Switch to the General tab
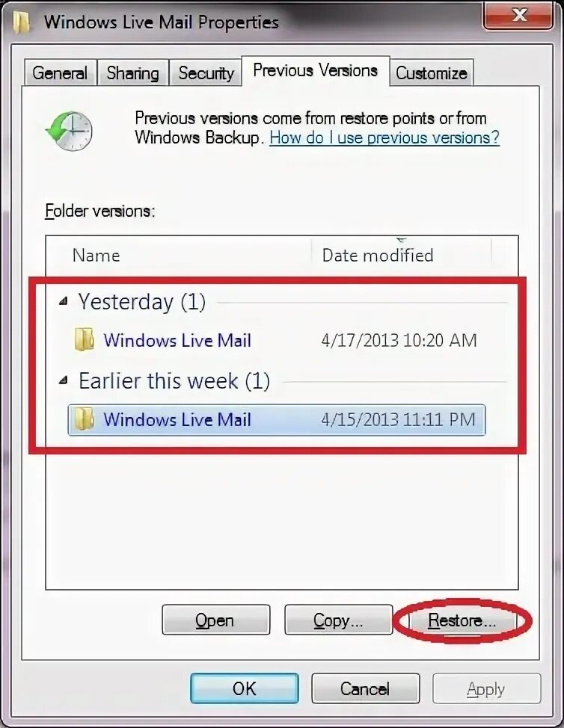Image resolution: width=564 pixels, height=728 pixels. click(x=60, y=73)
